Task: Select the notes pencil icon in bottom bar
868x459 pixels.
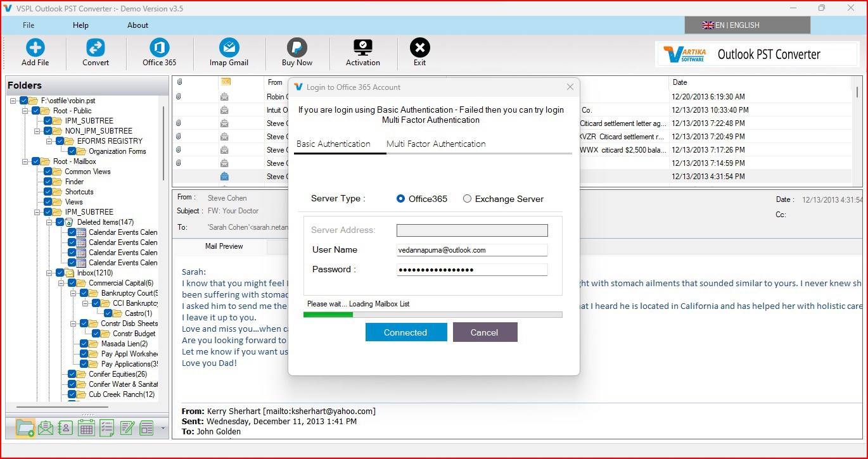Action: click(127, 428)
